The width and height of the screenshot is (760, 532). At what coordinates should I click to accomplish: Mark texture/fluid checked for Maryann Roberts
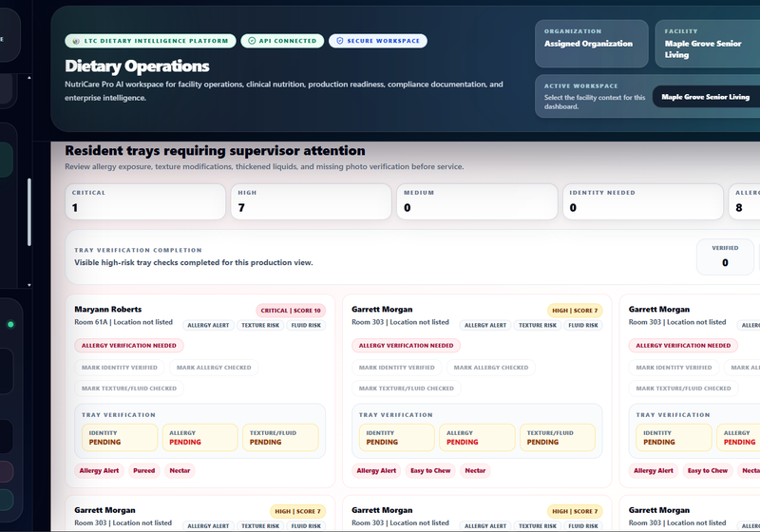[x=129, y=389]
